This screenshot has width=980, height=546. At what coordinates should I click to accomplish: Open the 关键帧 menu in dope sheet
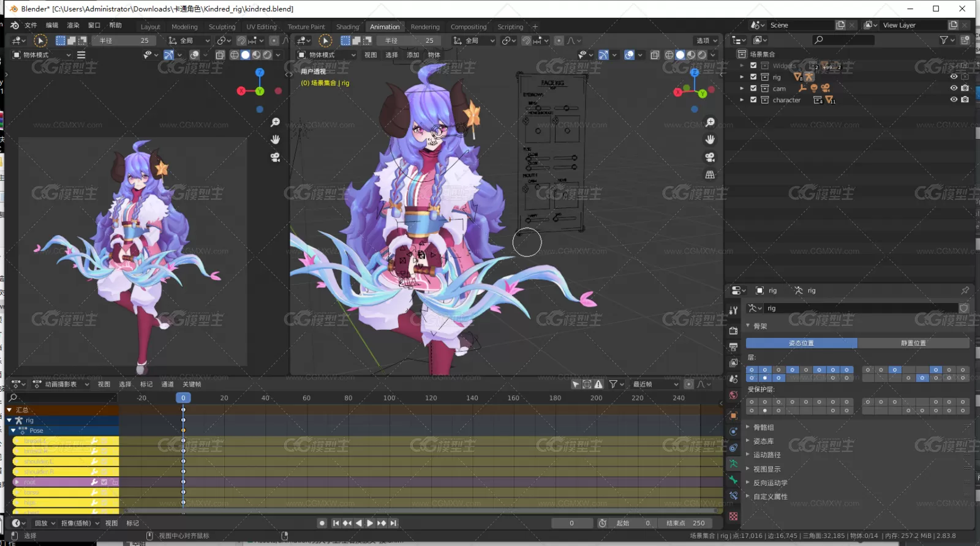pyautogui.click(x=192, y=384)
